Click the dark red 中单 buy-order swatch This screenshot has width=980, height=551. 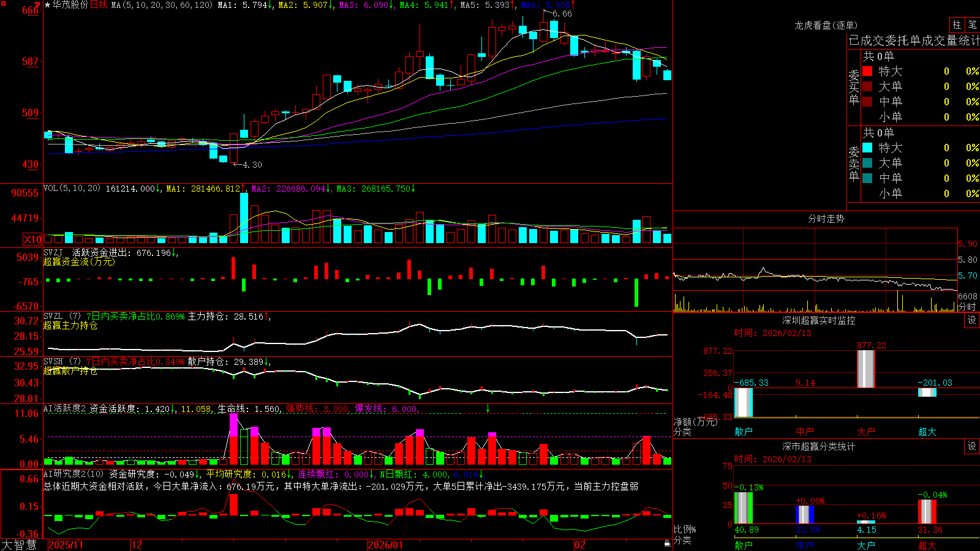click(867, 102)
